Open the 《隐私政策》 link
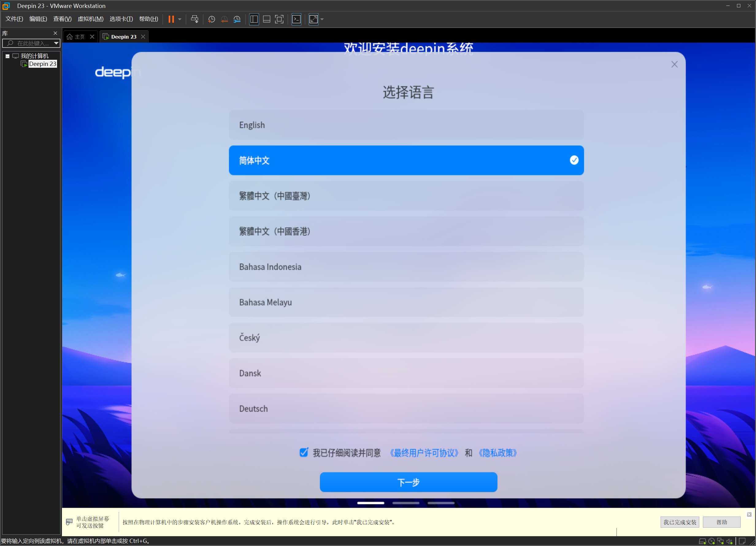756x546 pixels. (498, 453)
